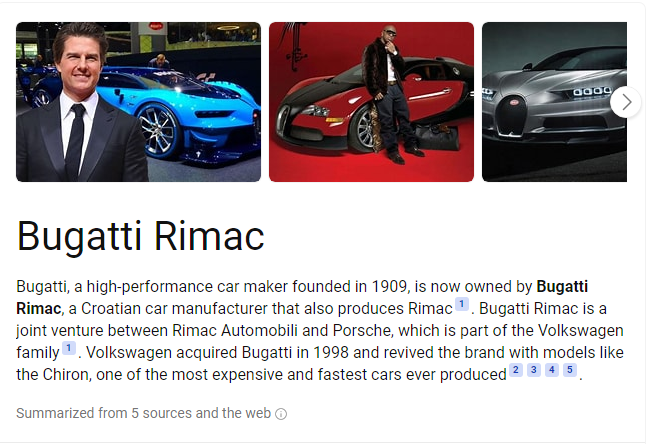The height and width of the screenshot is (444, 661).
Task: Click the next arrow on the image carousel
Action: tap(625, 101)
